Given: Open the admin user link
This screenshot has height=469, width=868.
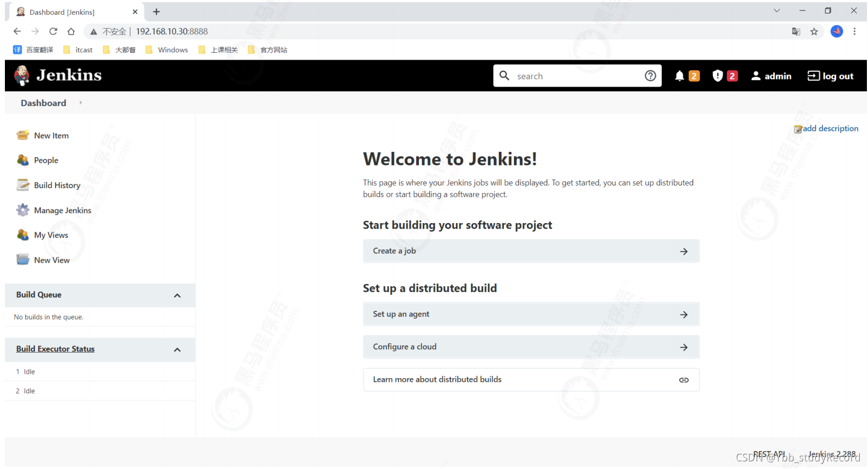Looking at the screenshot, I should (x=778, y=76).
